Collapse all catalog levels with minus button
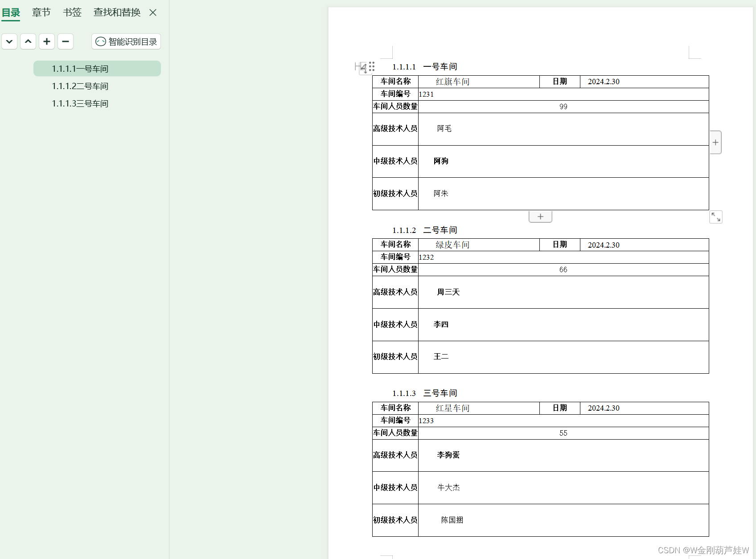The width and height of the screenshot is (756, 559). pyautogui.click(x=66, y=41)
